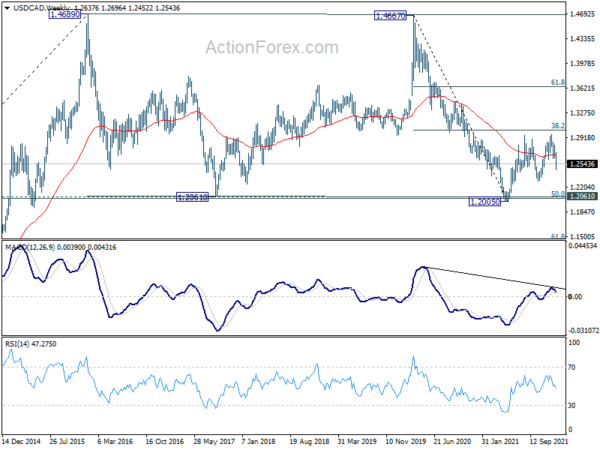
Task: Click the 6 Mar 2016 date label
Action: [x=115, y=441]
